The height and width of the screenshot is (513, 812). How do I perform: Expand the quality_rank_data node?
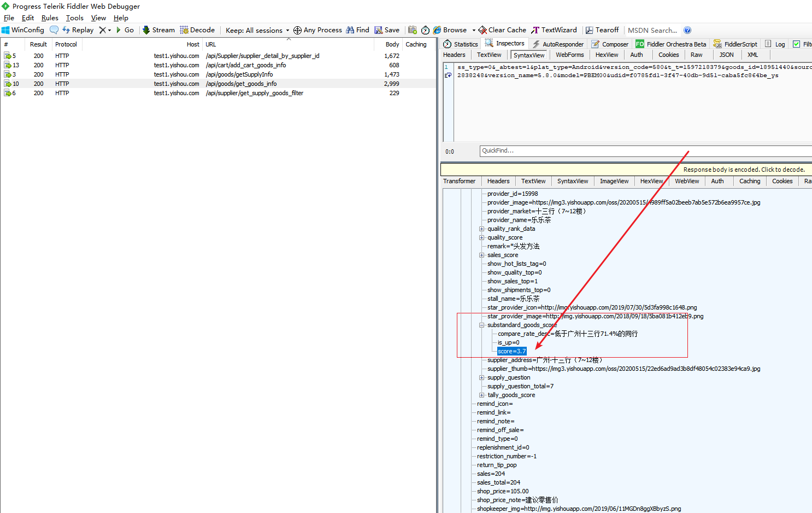click(x=482, y=229)
